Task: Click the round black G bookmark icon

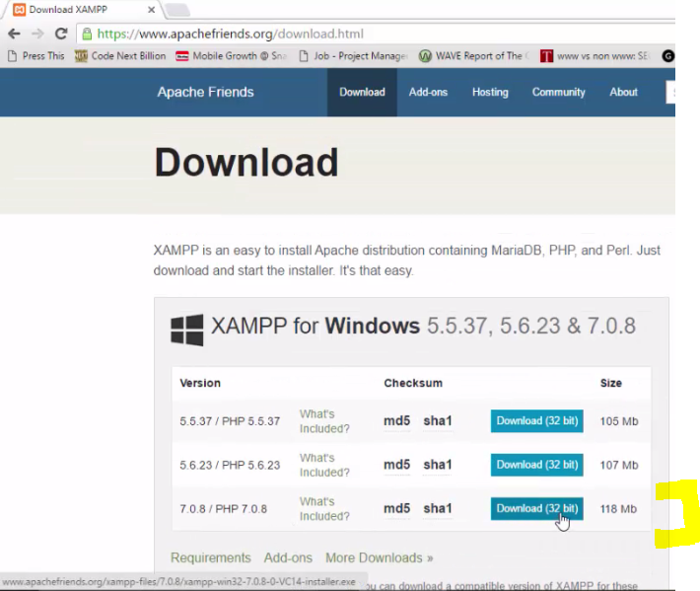Action: 667,56
